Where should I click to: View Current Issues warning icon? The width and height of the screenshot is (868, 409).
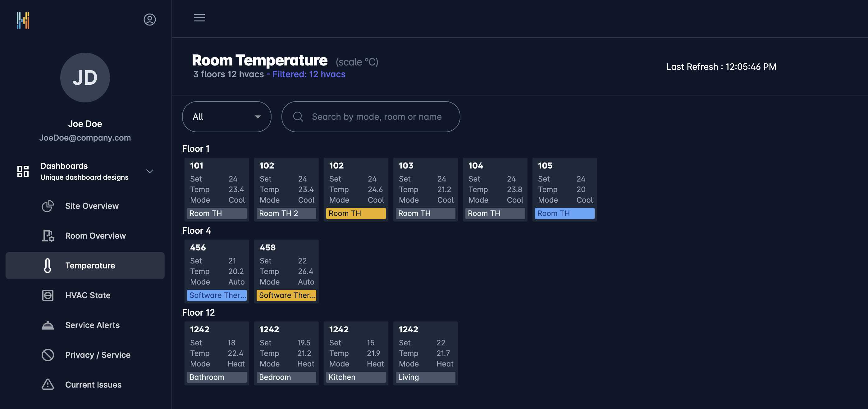(x=48, y=384)
